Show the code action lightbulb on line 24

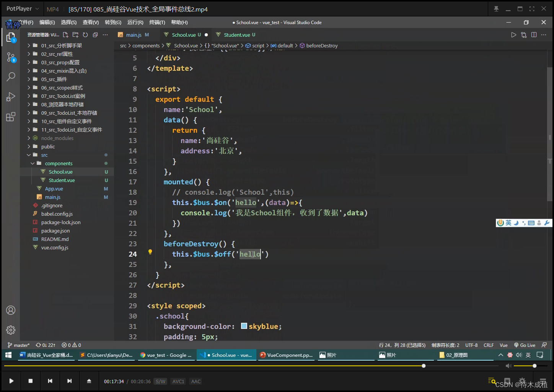[150, 252]
